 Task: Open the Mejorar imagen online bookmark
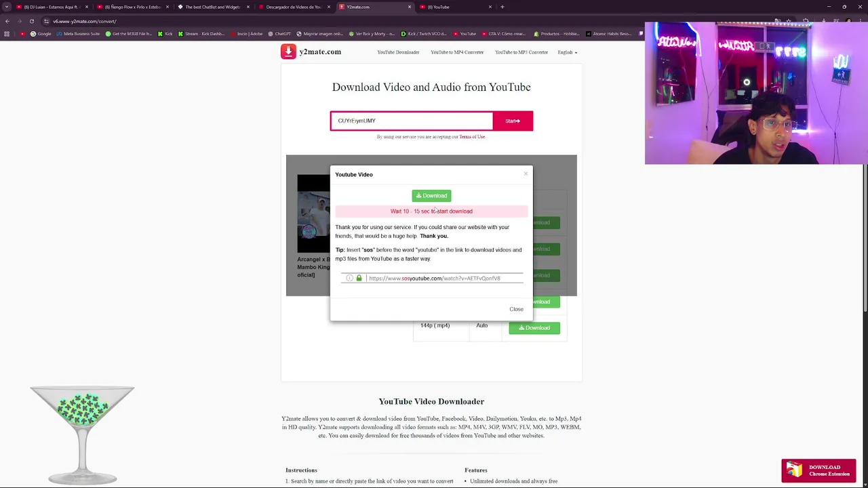(x=320, y=34)
